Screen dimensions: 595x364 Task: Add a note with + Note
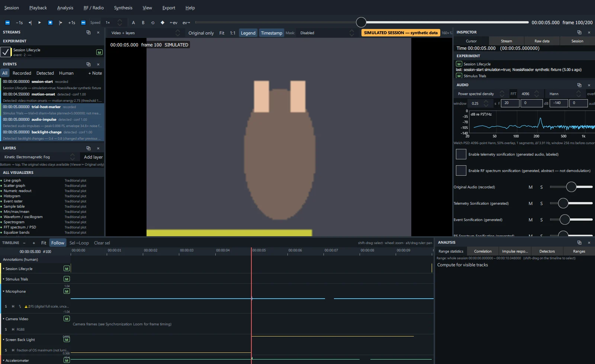pyautogui.click(x=95, y=73)
